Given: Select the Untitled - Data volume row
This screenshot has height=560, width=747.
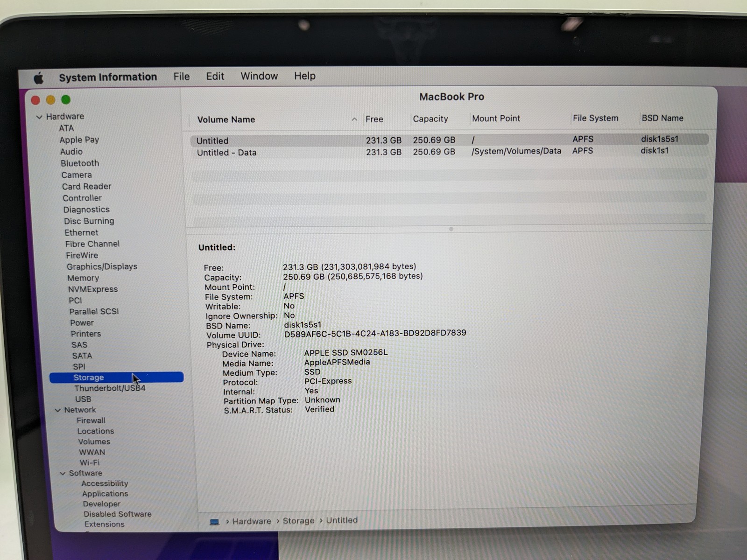Looking at the screenshot, I should click(x=450, y=152).
